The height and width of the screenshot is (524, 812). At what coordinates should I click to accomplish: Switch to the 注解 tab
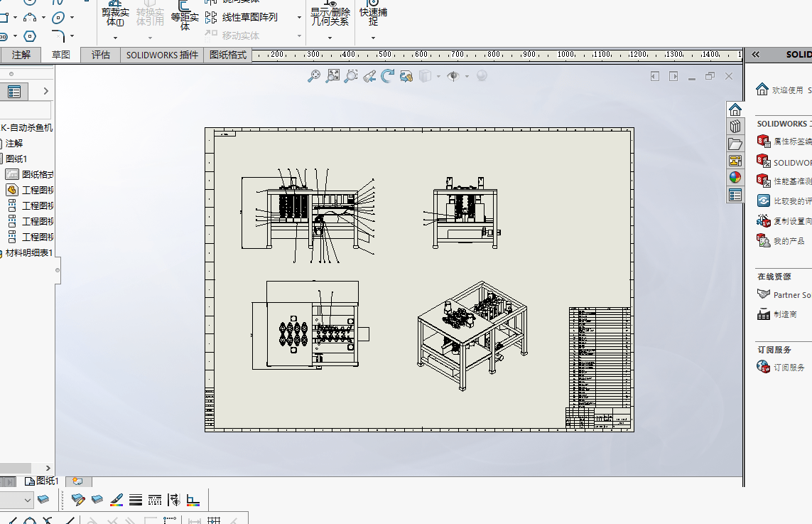pos(21,55)
